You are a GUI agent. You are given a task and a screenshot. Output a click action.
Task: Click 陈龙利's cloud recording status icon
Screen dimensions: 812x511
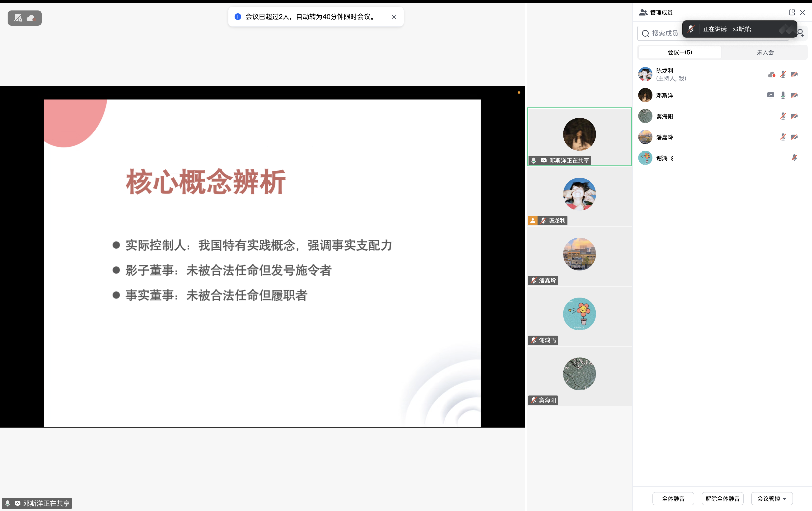tap(771, 75)
